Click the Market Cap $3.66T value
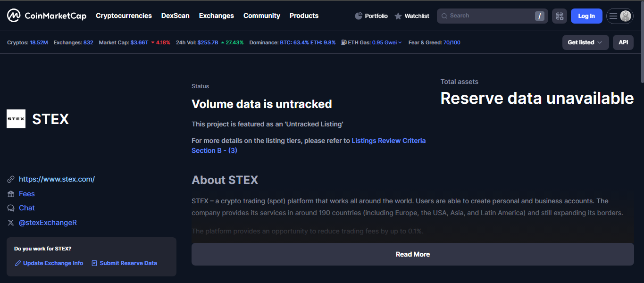 coord(139,42)
